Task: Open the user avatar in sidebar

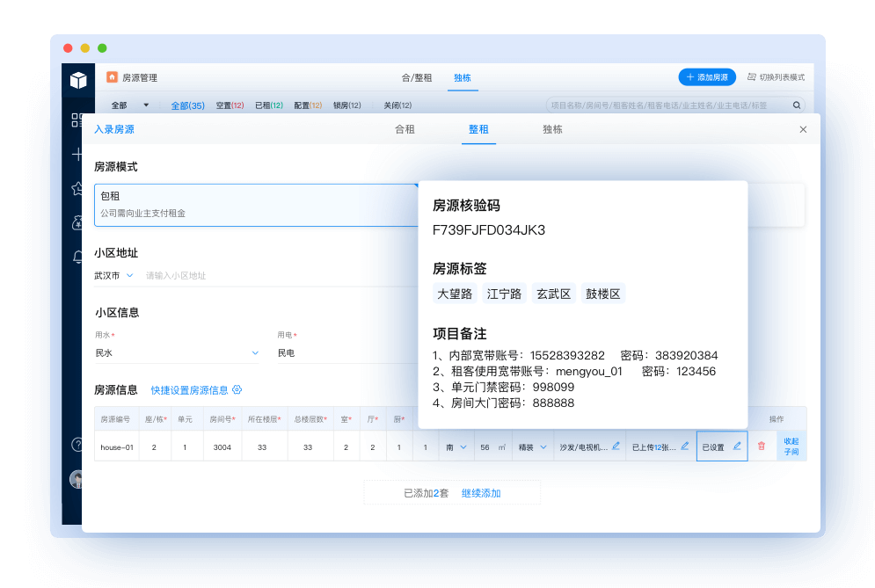Action: click(77, 479)
